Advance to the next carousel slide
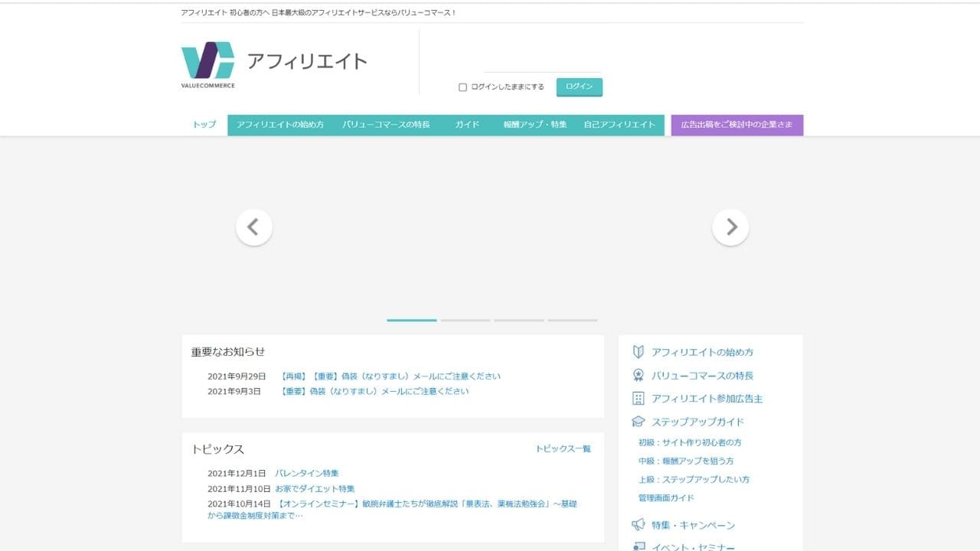The image size is (980, 551). pos(730,227)
